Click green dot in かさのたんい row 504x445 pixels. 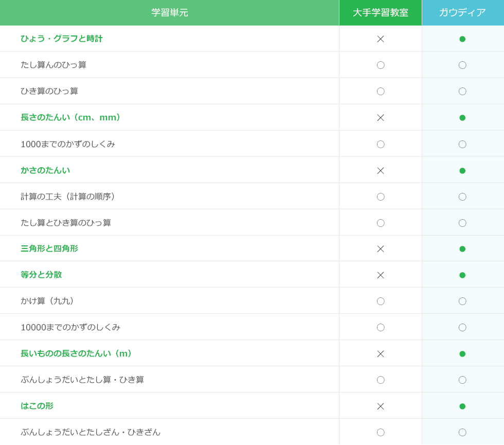[x=462, y=171]
